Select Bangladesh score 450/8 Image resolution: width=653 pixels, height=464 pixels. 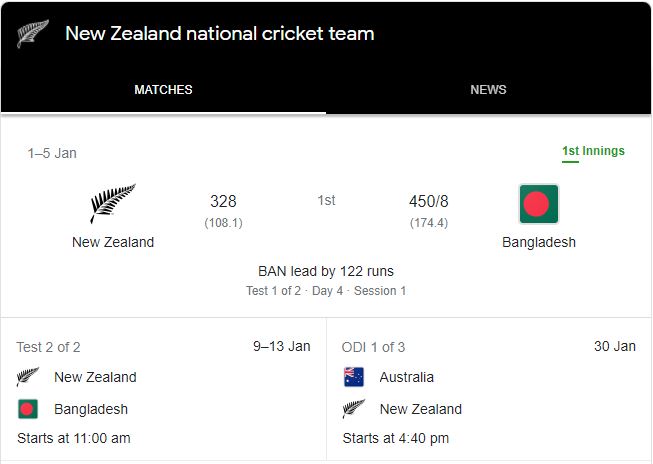pyautogui.click(x=428, y=201)
